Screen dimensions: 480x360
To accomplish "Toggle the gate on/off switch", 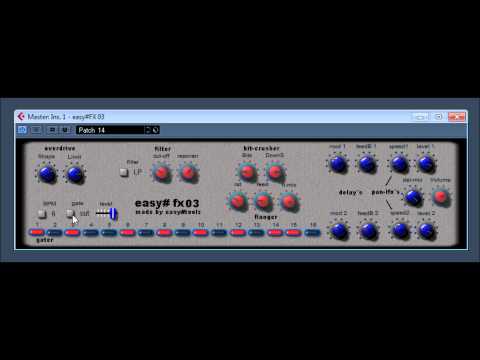I will tap(70, 213).
